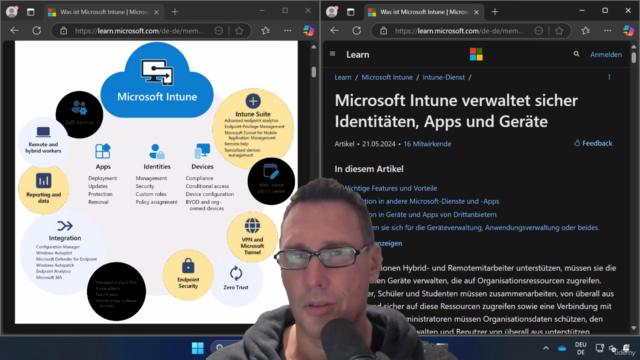Open Copilot in the left browser window
This screenshot has width=640, height=360.
[309, 31]
